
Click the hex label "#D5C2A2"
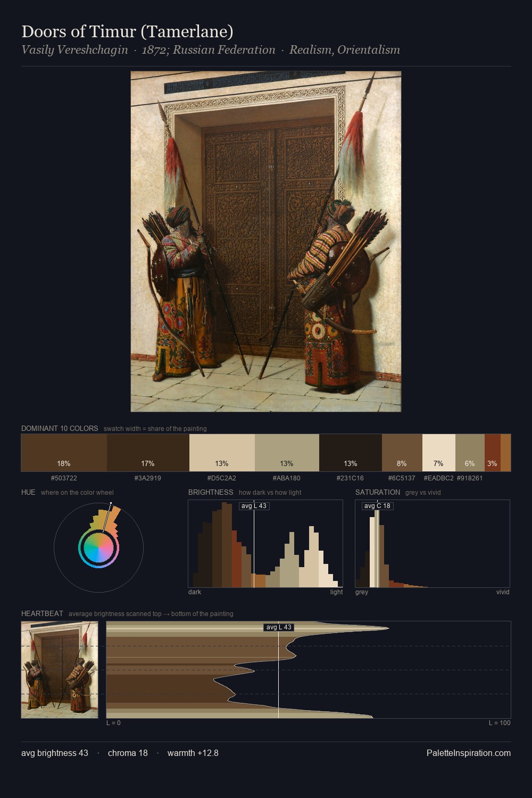coord(222,478)
